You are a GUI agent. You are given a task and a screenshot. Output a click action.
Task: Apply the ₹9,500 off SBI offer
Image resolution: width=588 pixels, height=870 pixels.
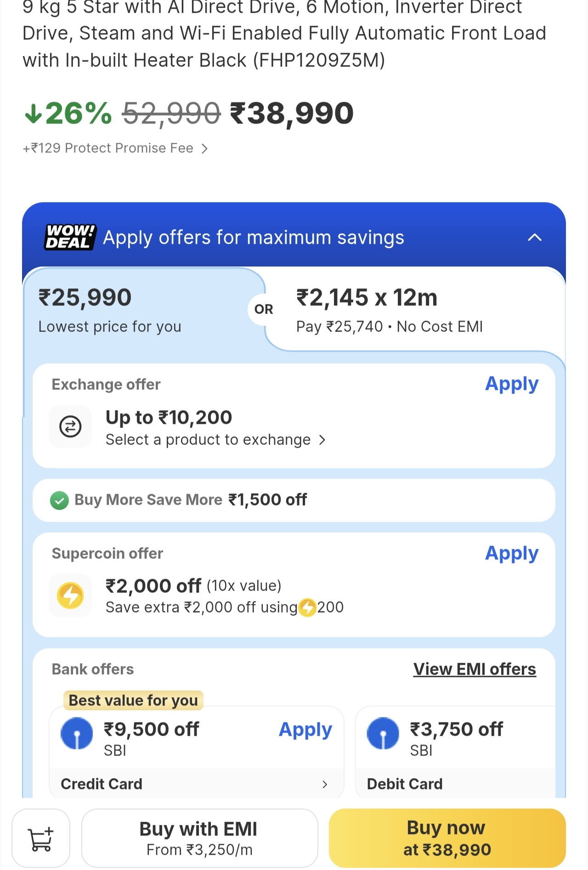click(305, 729)
